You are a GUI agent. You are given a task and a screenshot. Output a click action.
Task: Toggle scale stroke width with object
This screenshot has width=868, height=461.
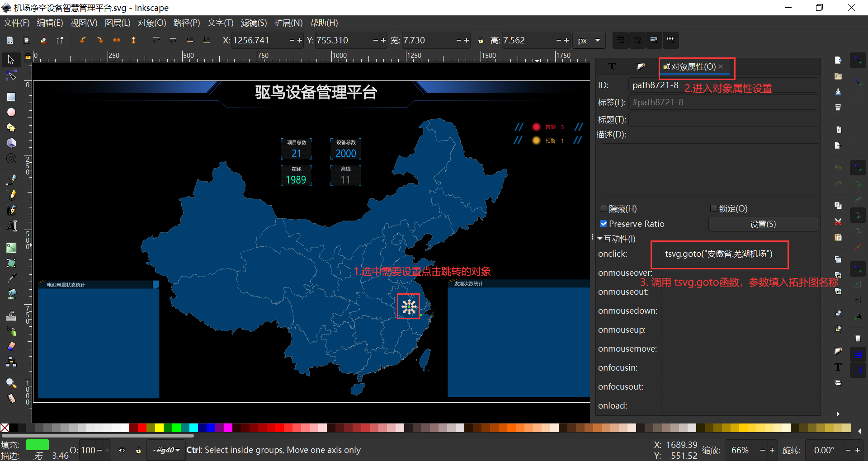(620, 40)
